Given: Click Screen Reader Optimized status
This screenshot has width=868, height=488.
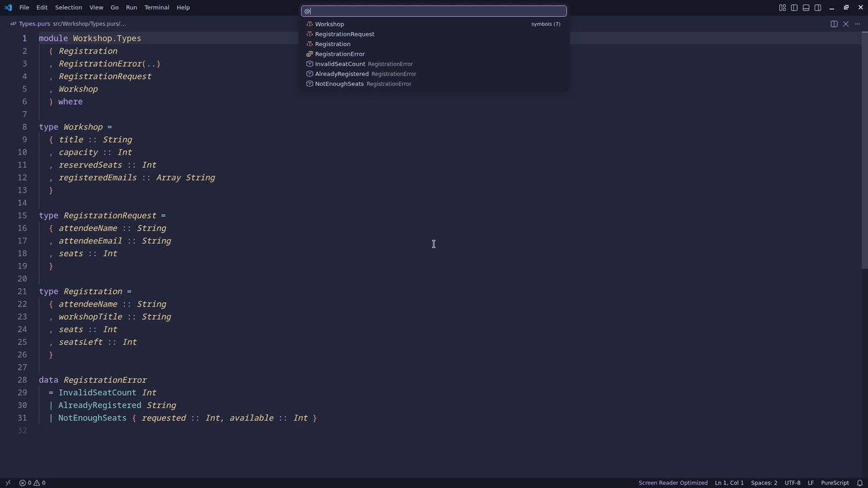Looking at the screenshot, I should (673, 483).
